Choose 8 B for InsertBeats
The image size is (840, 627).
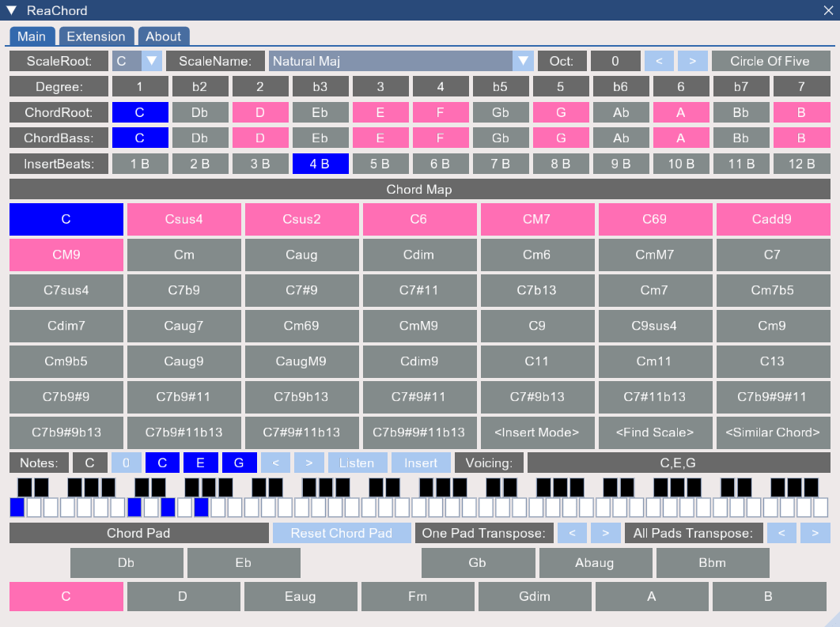pos(561,164)
